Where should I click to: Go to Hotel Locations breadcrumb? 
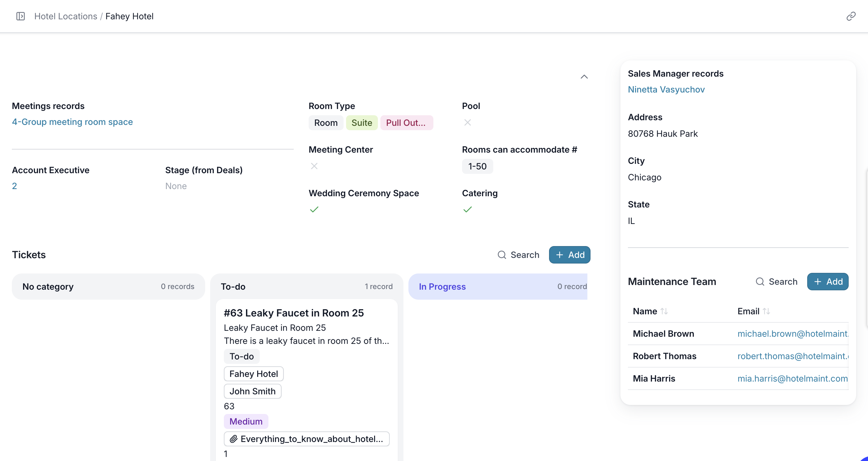(x=66, y=16)
